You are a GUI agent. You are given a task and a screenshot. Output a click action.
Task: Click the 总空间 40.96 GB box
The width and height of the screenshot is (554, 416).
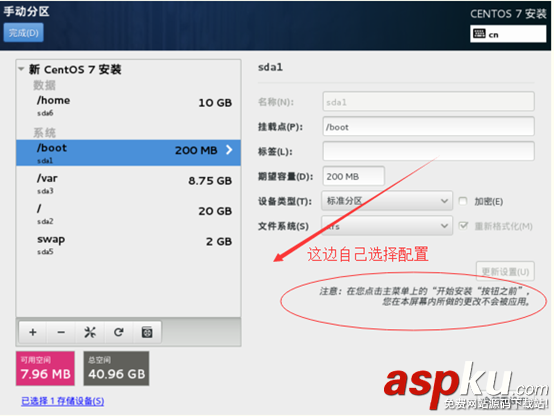116,368
